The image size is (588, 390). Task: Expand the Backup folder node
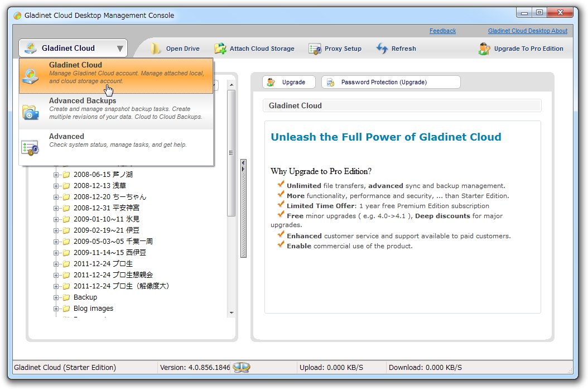point(56,298)
